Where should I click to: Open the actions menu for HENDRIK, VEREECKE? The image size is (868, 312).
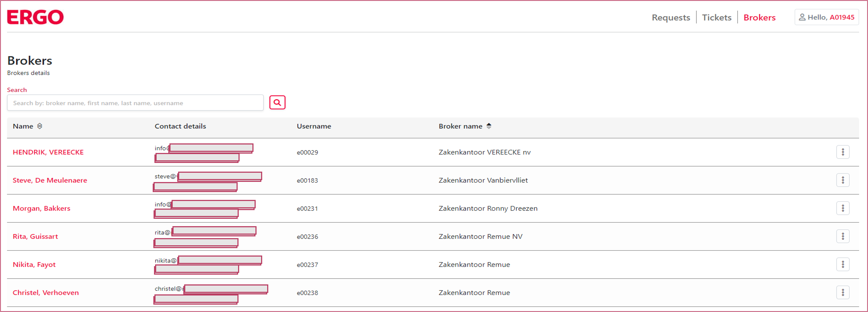[x=842, y=152]
